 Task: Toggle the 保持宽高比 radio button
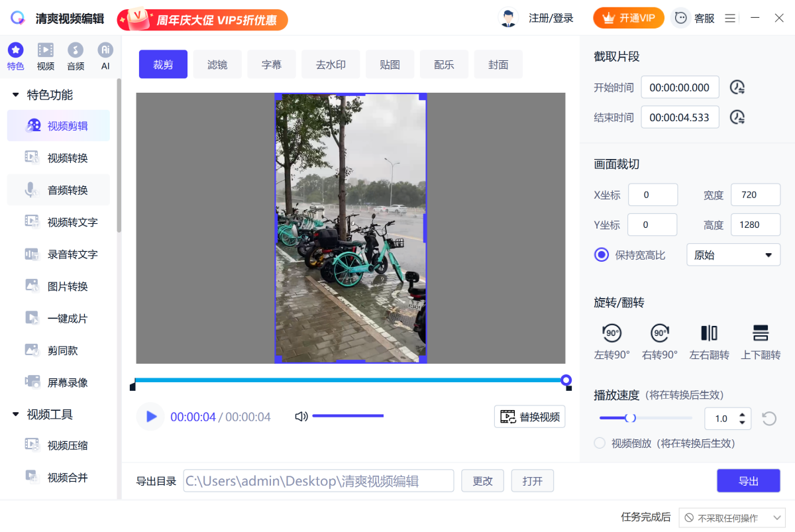602,255
